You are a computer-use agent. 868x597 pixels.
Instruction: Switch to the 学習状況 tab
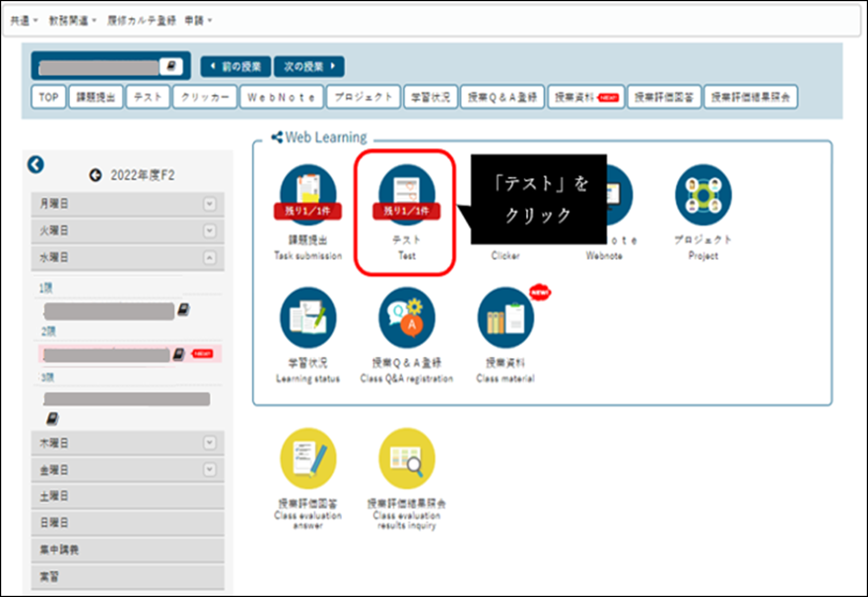[x=431, y=97]
